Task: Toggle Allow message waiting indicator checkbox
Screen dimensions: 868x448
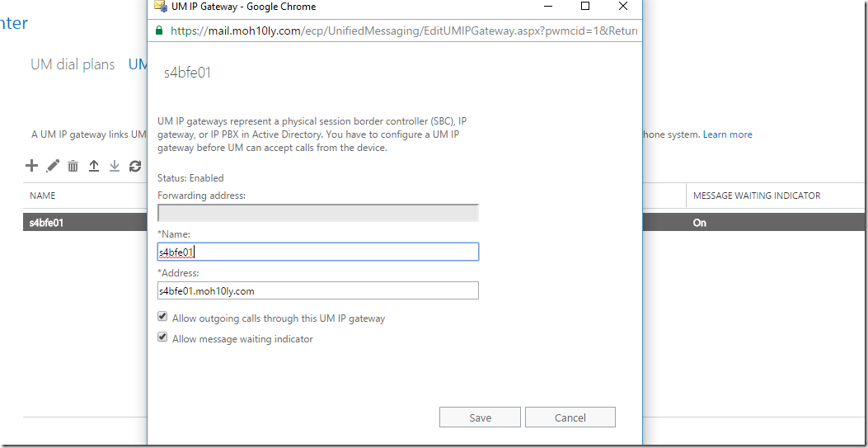Action: [162, 337]
